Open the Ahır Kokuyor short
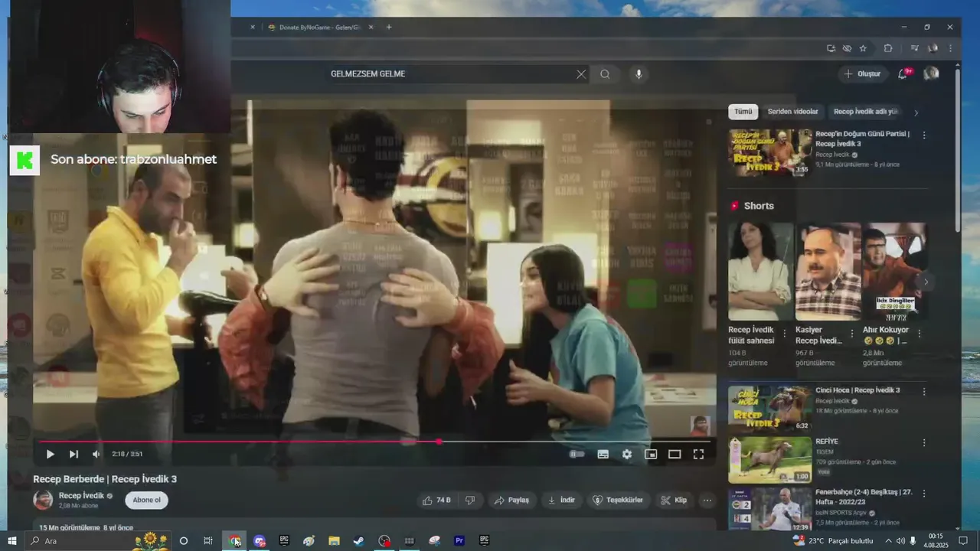 tap(894, 272)
